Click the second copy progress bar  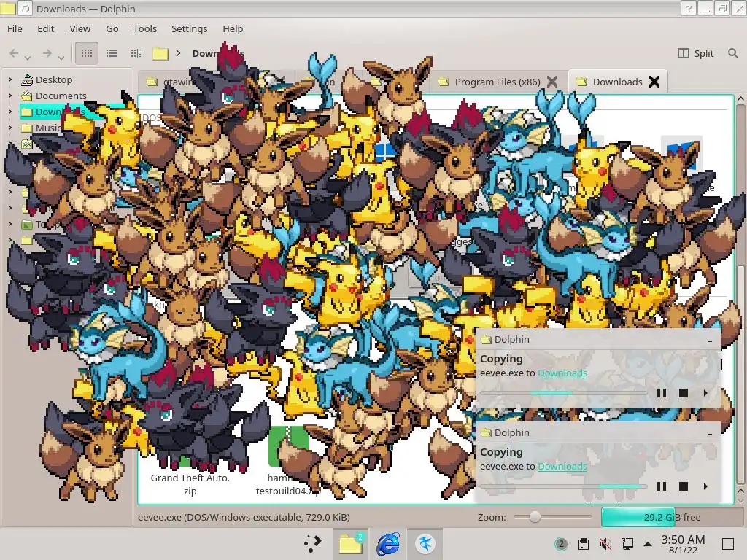point(564,486)
